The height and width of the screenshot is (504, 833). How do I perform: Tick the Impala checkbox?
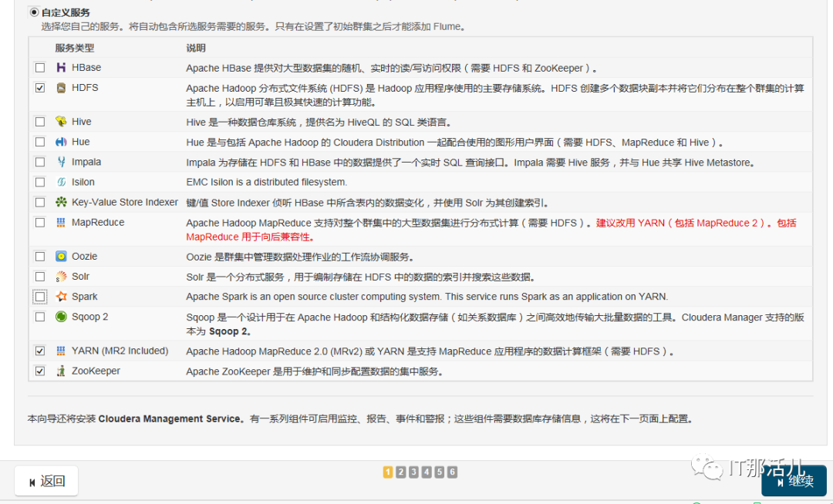40,162
